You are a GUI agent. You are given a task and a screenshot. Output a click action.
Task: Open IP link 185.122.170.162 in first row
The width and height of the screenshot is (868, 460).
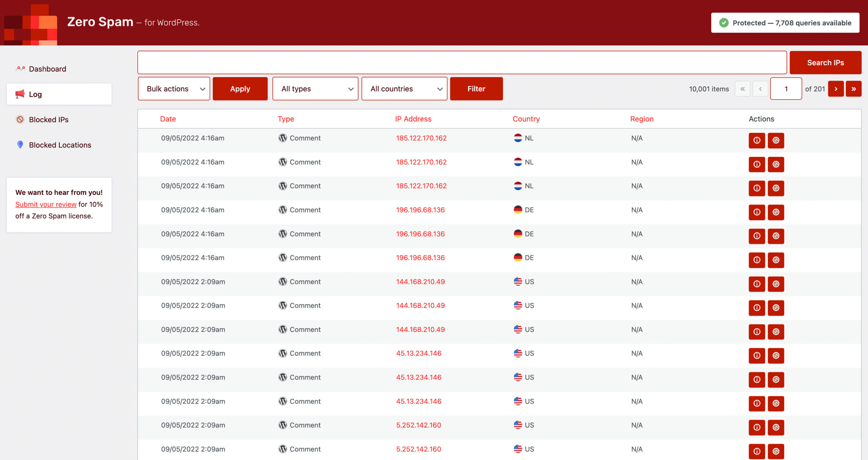click(421, 138)
